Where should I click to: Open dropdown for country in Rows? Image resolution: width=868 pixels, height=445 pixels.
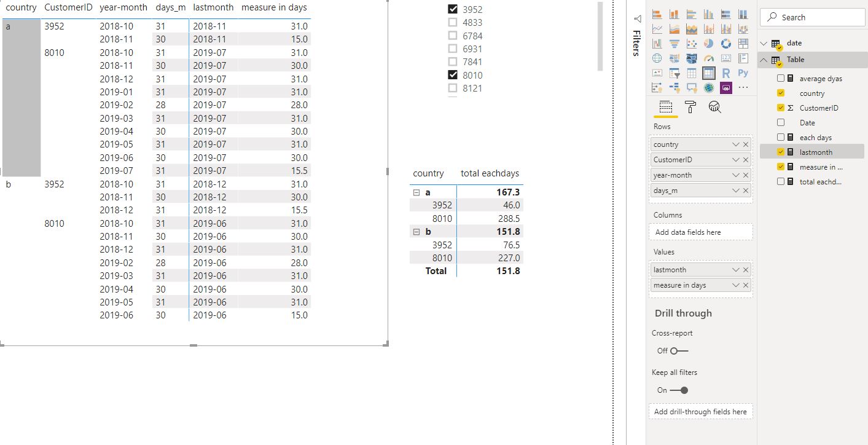tap(736, 144)
